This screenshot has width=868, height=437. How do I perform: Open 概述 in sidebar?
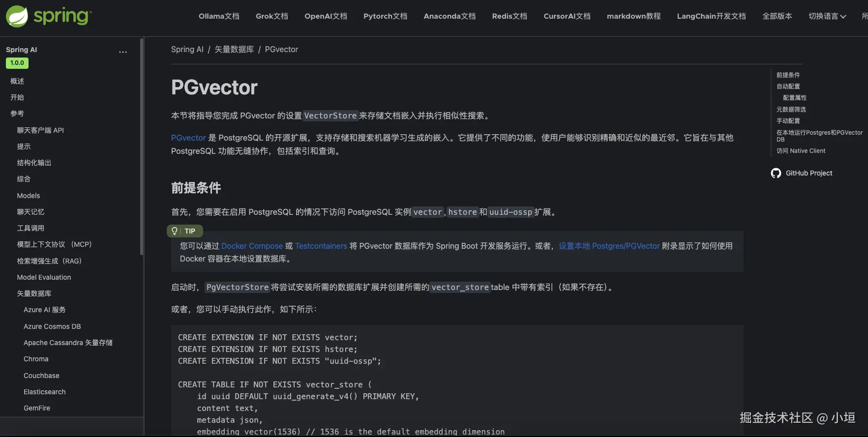pyautogui.click(x=17, y=81)
